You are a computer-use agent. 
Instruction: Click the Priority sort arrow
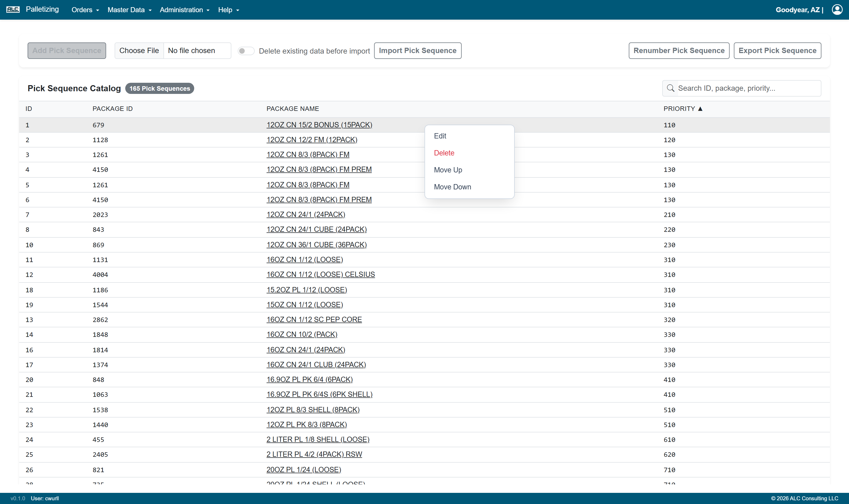pos(700,109)
